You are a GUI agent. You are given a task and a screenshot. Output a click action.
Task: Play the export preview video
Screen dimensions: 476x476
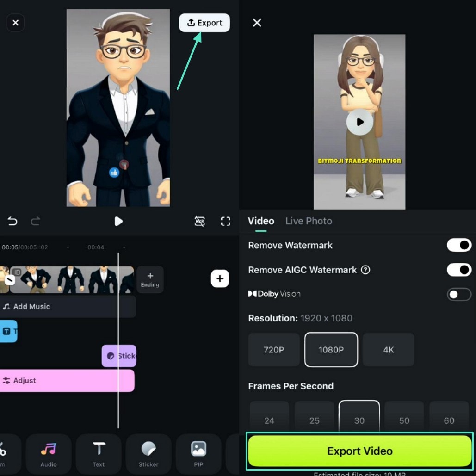click(360, 122)
